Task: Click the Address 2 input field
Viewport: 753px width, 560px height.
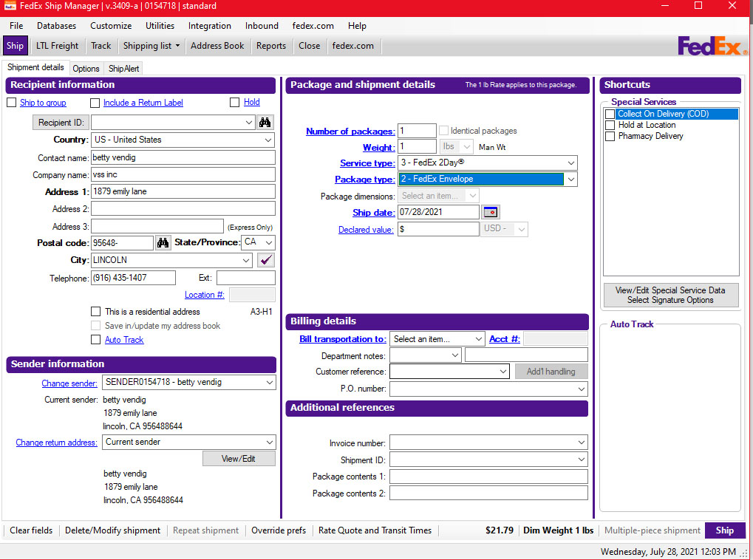Action: click(x=183, y=208)
